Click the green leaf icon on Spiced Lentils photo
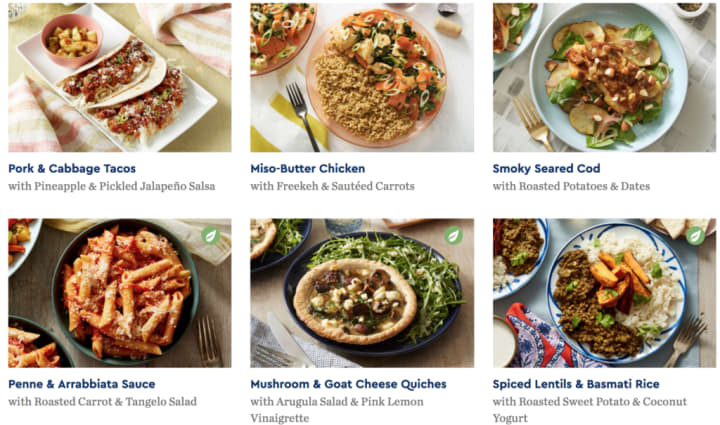This screenshot has height=425, width=720. tap(695, 235)
